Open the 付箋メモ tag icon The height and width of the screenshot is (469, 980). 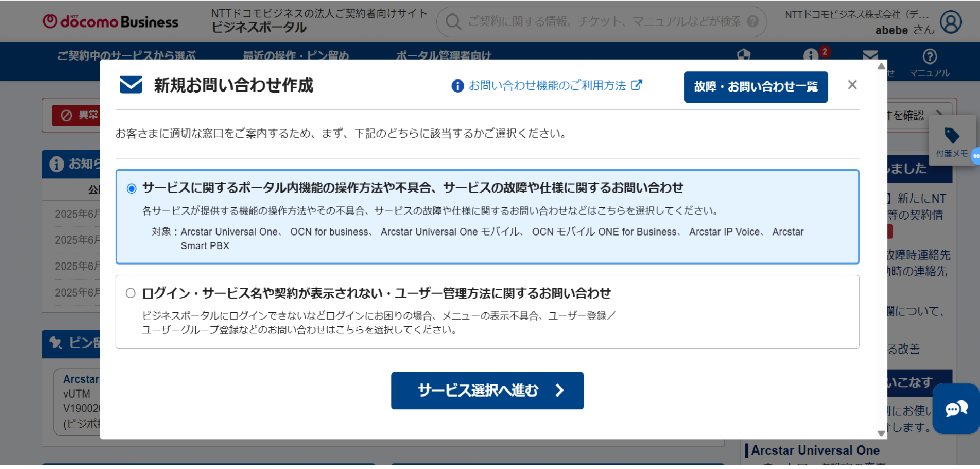coord(952,142)
